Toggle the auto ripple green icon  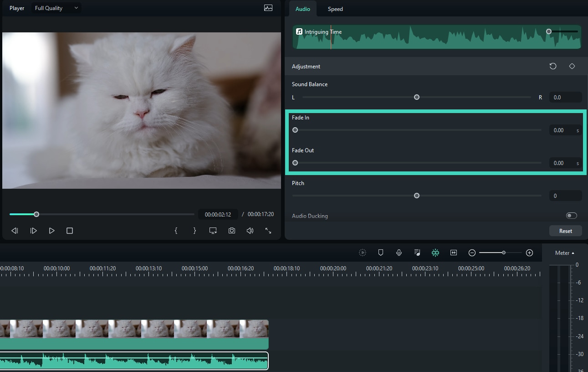tap(435, 253)
